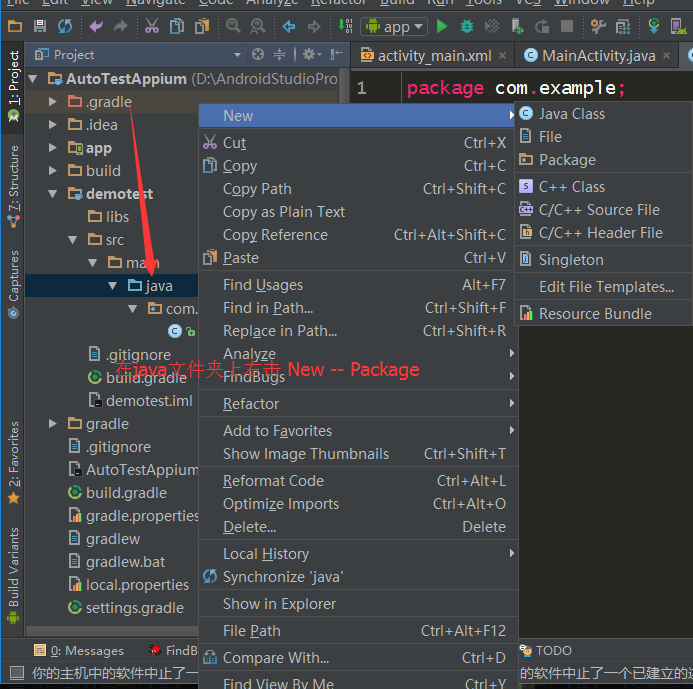693x689 pixels.
Task: Click the Cut scissors toolbar icon
Action: click(152, 27)
